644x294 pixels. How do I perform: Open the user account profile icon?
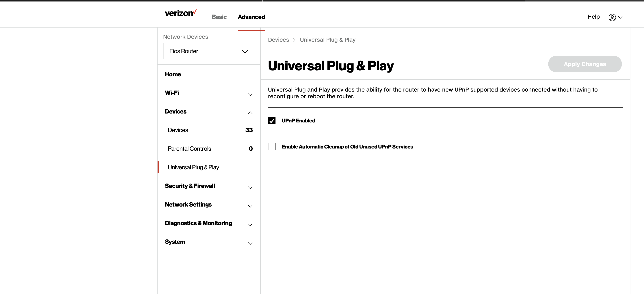[x=612, y=17]
